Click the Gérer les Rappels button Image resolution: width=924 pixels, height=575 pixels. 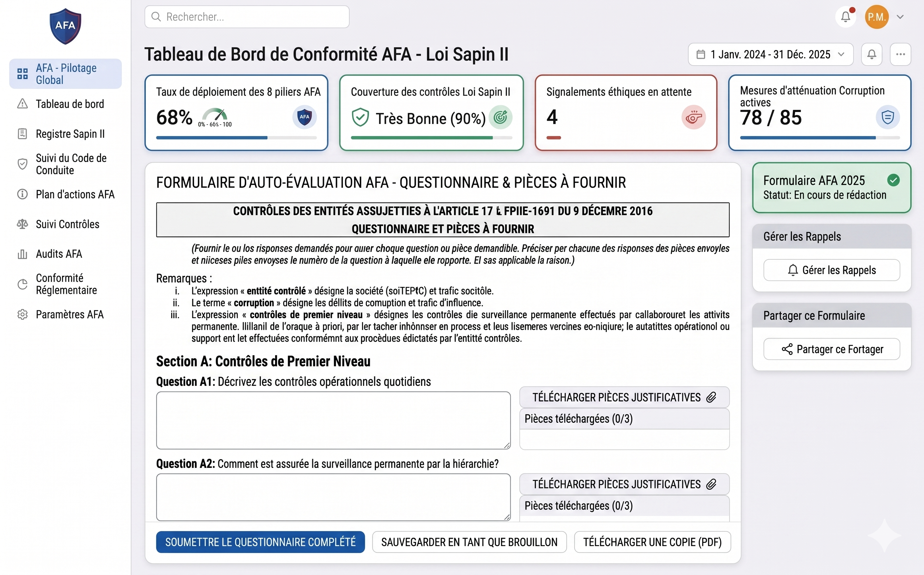(832, 270)
